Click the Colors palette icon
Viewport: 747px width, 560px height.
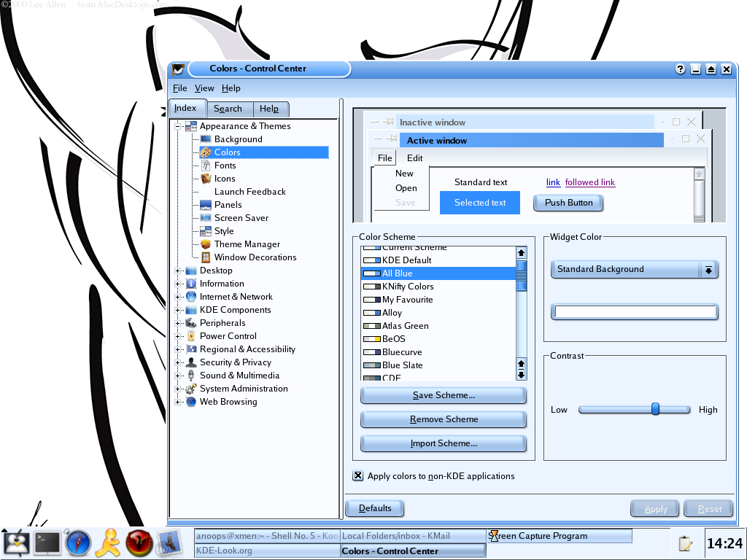(206, 152)
